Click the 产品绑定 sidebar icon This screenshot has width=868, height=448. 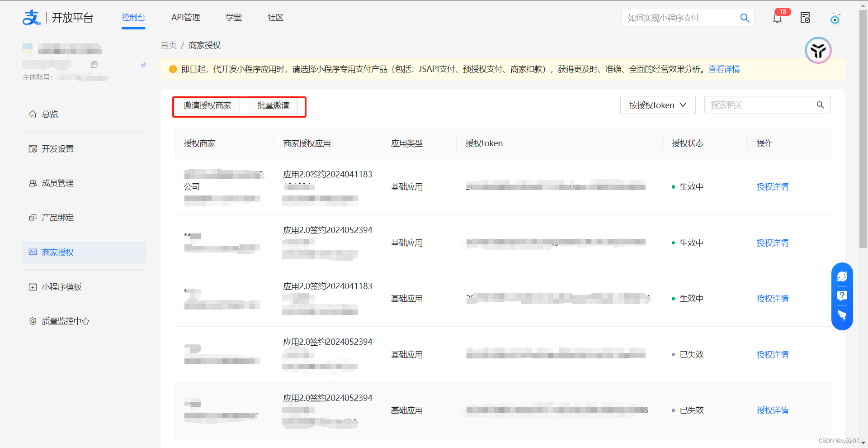point(33,217)
